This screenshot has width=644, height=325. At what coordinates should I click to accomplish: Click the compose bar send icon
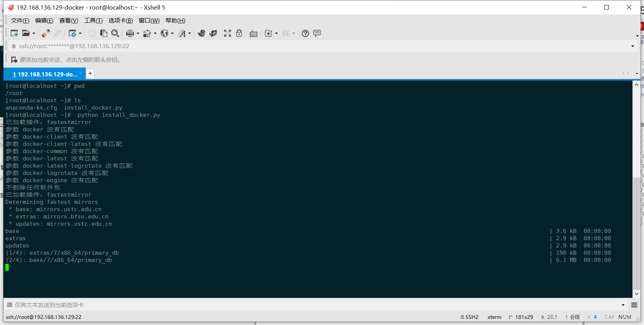tap(9, 305)
